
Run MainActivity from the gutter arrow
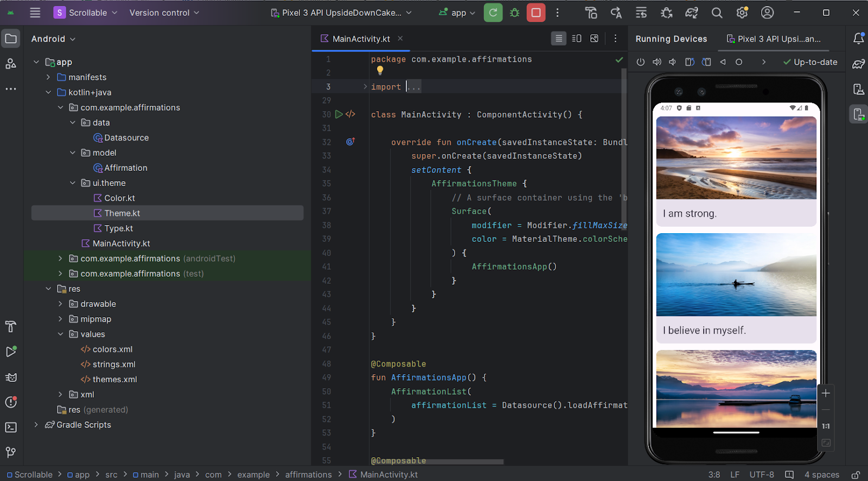point(339,114)
